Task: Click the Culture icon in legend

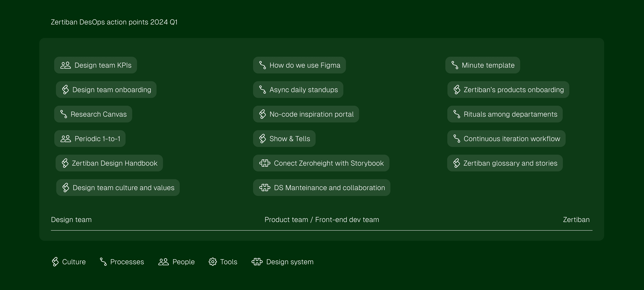Action: (55, 262)
